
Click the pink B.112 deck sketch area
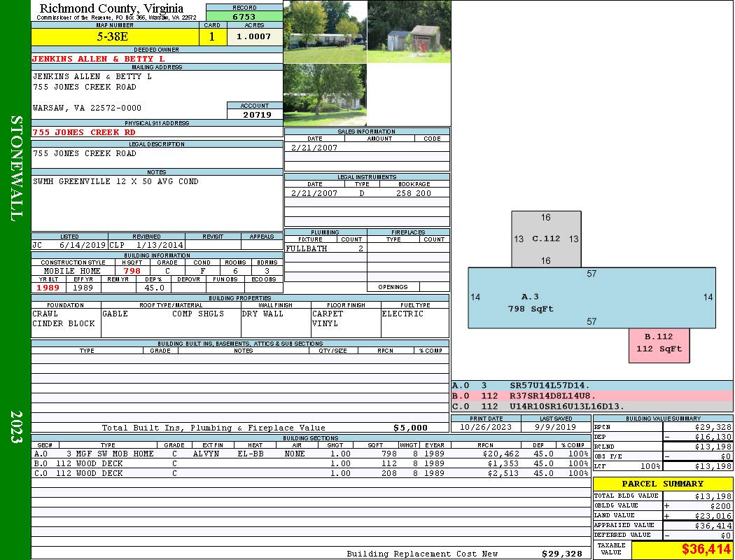pos(659,344)
